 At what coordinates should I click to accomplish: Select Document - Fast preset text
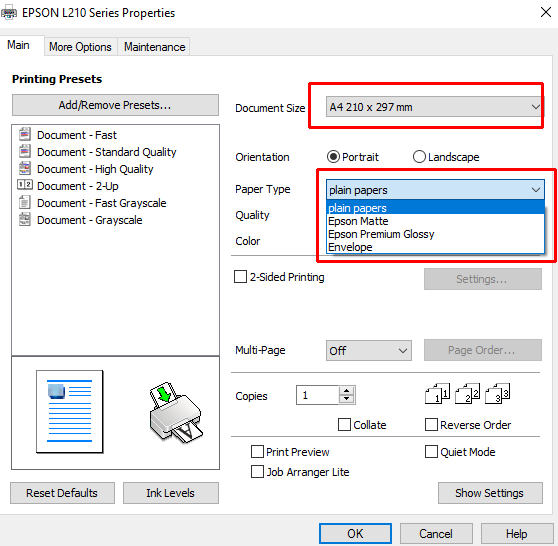point(77,135)
